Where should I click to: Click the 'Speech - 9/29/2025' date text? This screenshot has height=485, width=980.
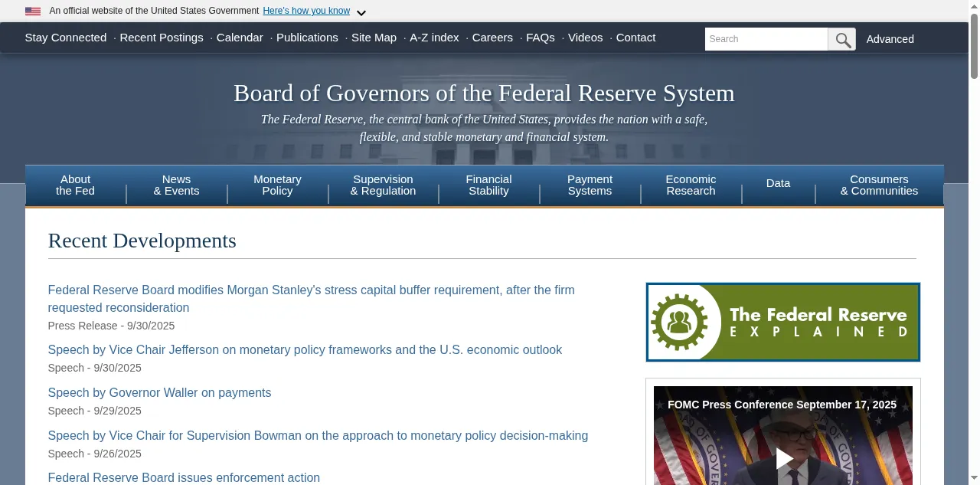94,411
